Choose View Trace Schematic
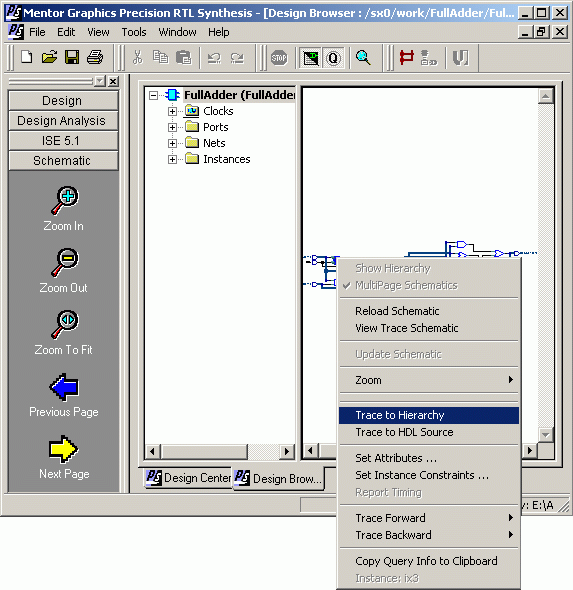 point(429,328)
